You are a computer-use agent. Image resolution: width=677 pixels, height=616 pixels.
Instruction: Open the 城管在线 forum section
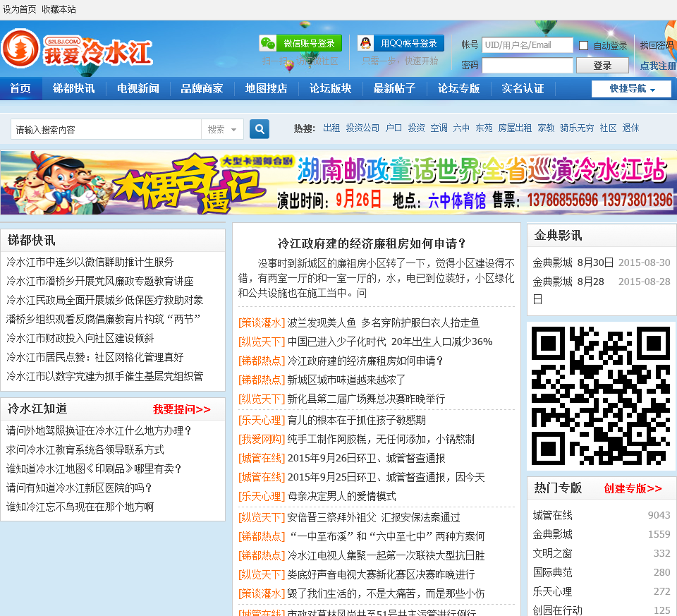[552, 515]
